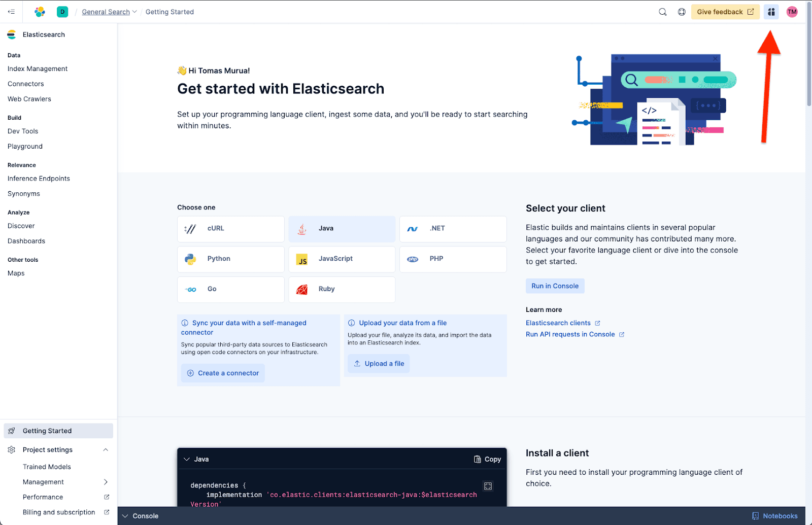Open the apps grid icon next to TM avatar
Screen dimensions: 812x525
tap(771, 11)
